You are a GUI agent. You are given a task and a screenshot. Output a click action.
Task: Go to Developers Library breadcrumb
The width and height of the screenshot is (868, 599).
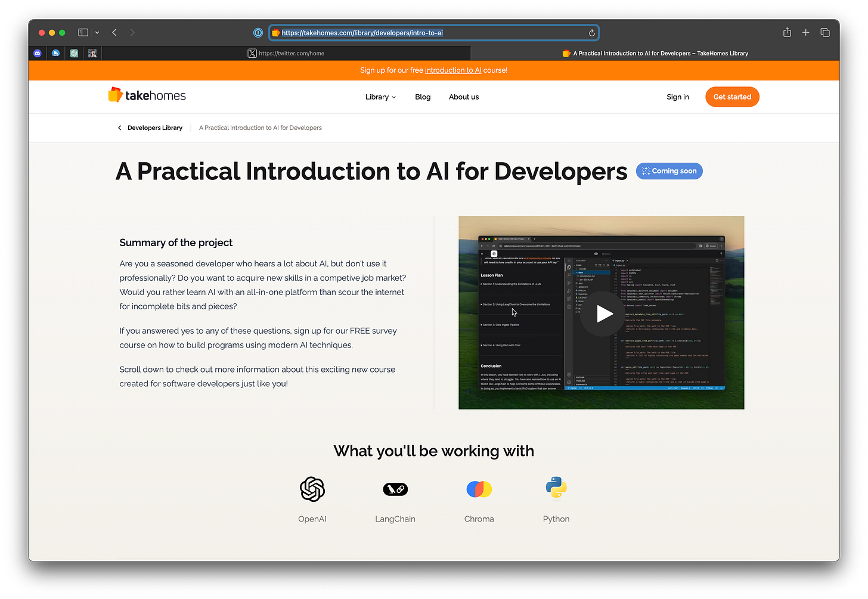(x=155, y=128)
